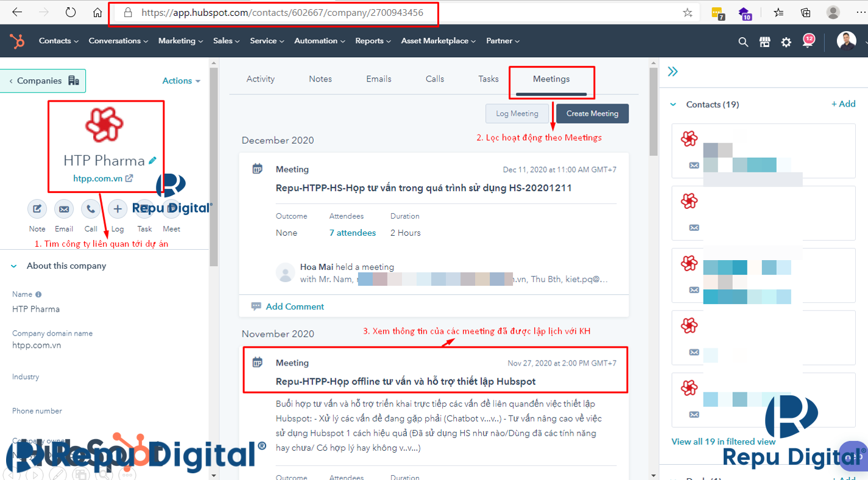Open HubSpot settings gear
Screen dimensions: 868x480
786,41
